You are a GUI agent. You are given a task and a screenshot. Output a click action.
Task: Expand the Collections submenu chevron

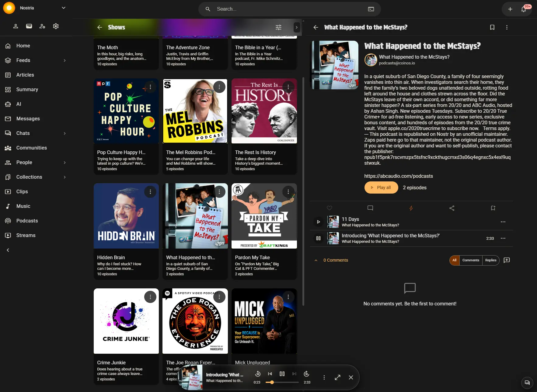[x=65, y=177]
